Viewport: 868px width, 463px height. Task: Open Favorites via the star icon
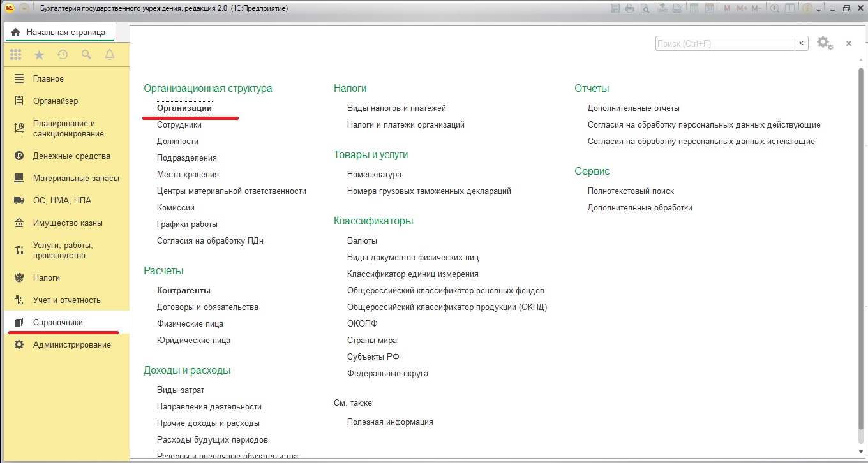point(39,55)
